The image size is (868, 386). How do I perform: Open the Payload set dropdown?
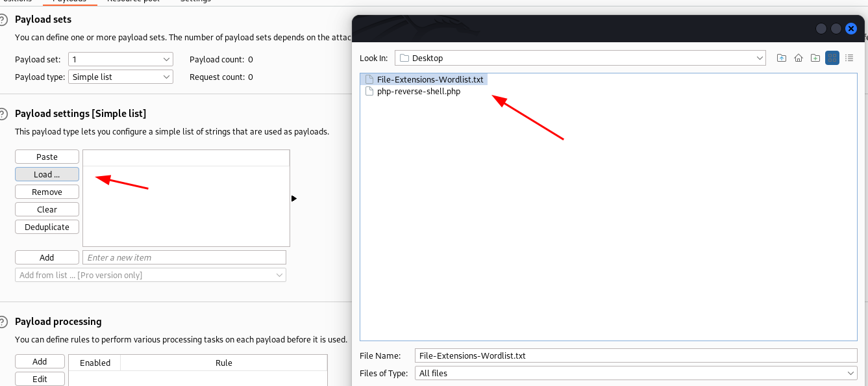tap(120, 59)
